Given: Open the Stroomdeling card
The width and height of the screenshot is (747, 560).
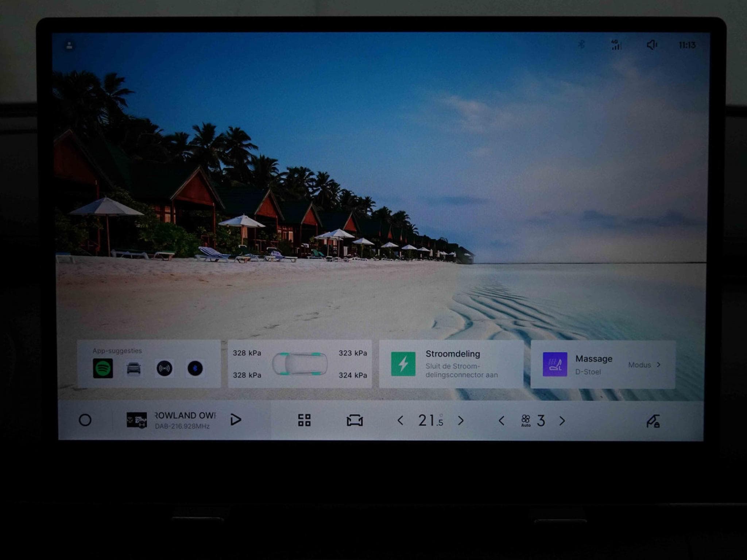Looking at the screenshot, I should pyautogui.click(x=451, y=364).
